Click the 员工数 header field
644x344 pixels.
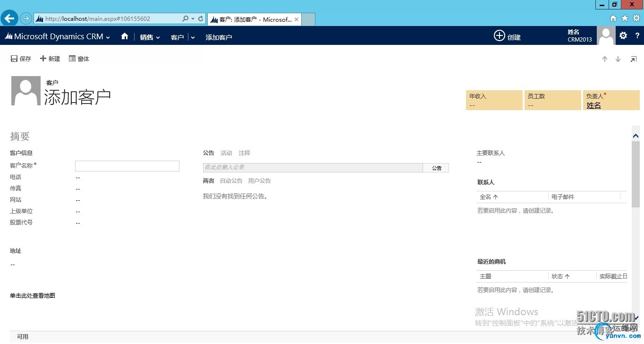click(552, 100)
